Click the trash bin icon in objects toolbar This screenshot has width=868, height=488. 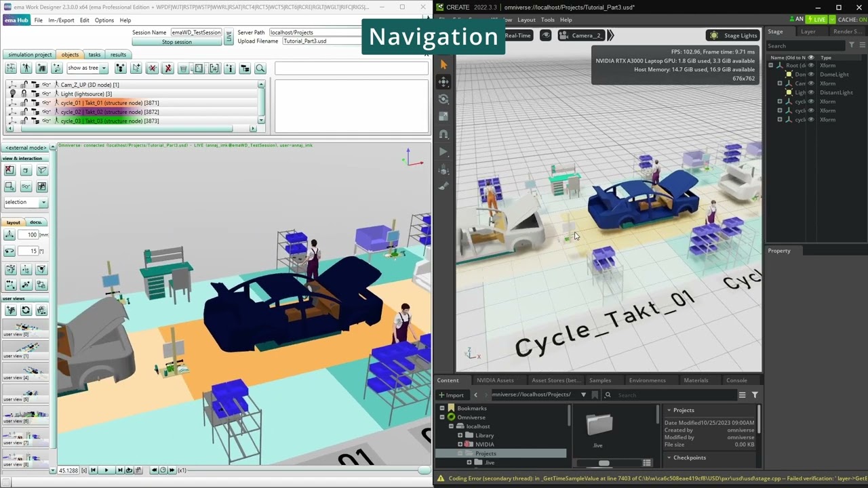pos(183,68)
